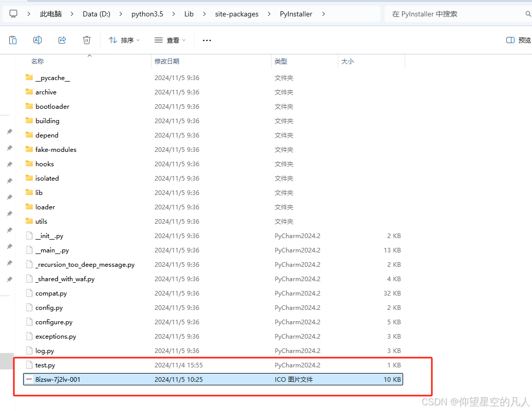Image resolution: width=532 pixels, height=411 pixels.
Task: Select the compat.py file icon
Action: click(x=29, y=293)
